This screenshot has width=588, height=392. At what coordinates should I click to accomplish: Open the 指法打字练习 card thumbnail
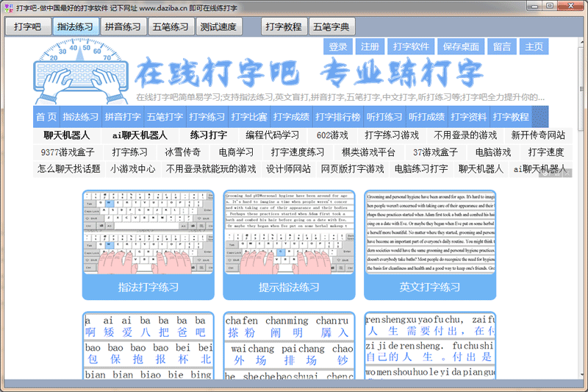coord(148,245)
